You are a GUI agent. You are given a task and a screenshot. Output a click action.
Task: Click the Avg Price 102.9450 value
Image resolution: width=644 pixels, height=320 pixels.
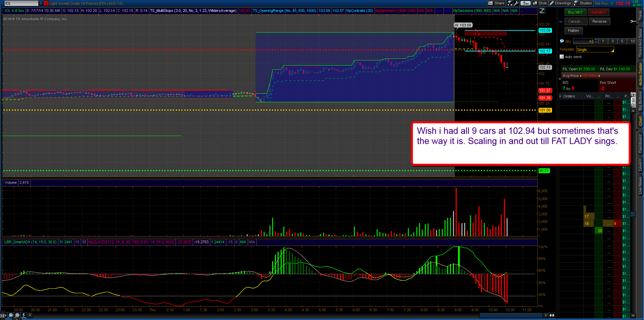click(590, 76)
